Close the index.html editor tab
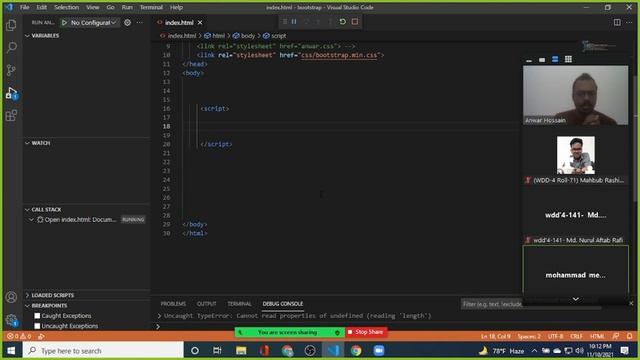The width and height of the screenshot is (640, 360). [200, 23]
